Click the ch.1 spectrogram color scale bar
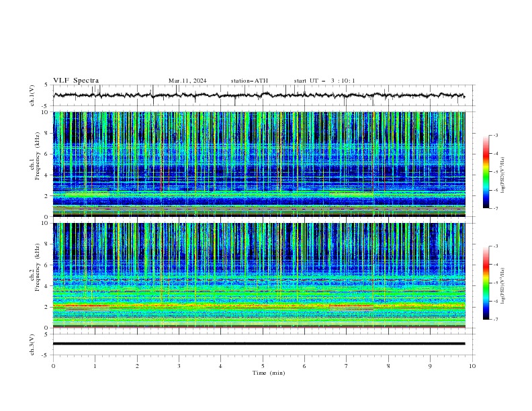Screen dimensions: 532x411 [x=486, y=172]
